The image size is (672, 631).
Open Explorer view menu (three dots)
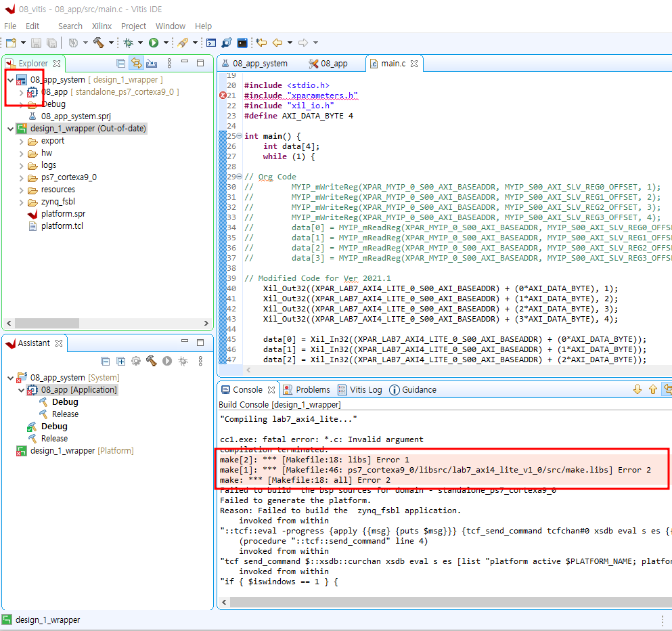pos(169,63)
